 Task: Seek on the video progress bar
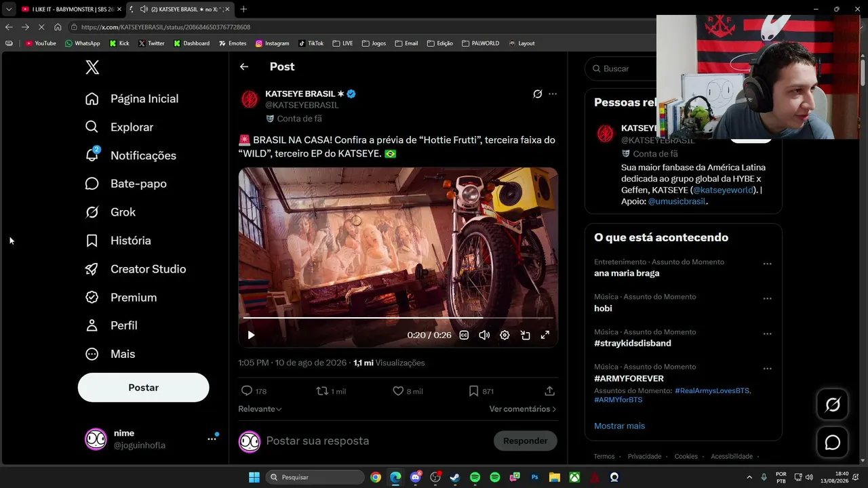point(398,318)
